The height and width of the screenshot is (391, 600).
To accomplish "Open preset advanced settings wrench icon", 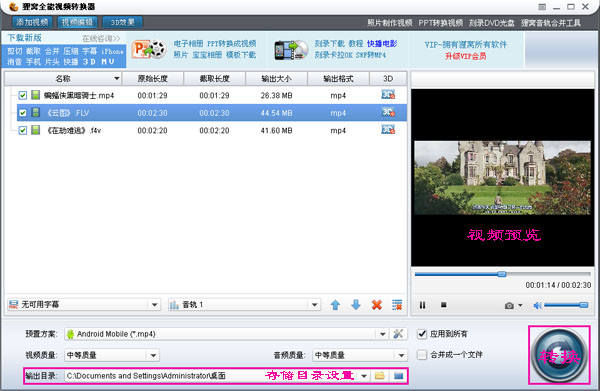I will pos(398,334).
